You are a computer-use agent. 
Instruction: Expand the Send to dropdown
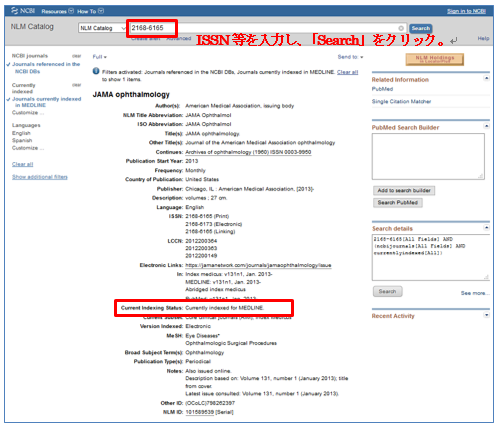350,57
